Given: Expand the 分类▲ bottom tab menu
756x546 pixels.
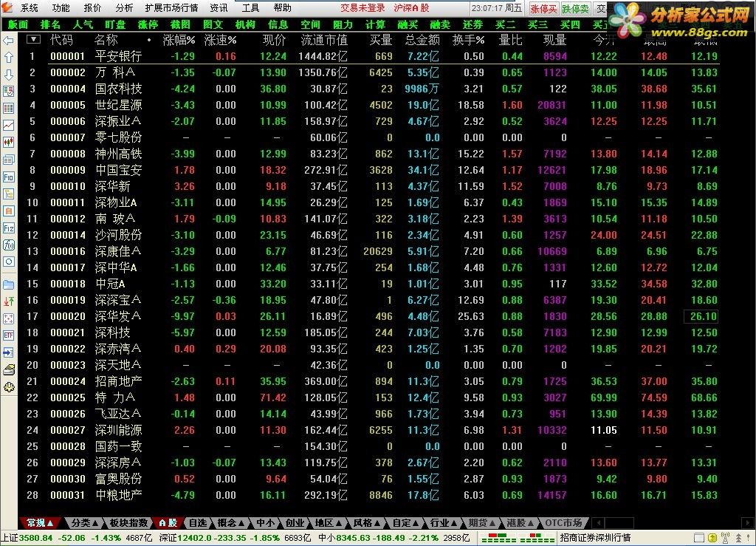Looking at the screenshot, I should point(85,523).
